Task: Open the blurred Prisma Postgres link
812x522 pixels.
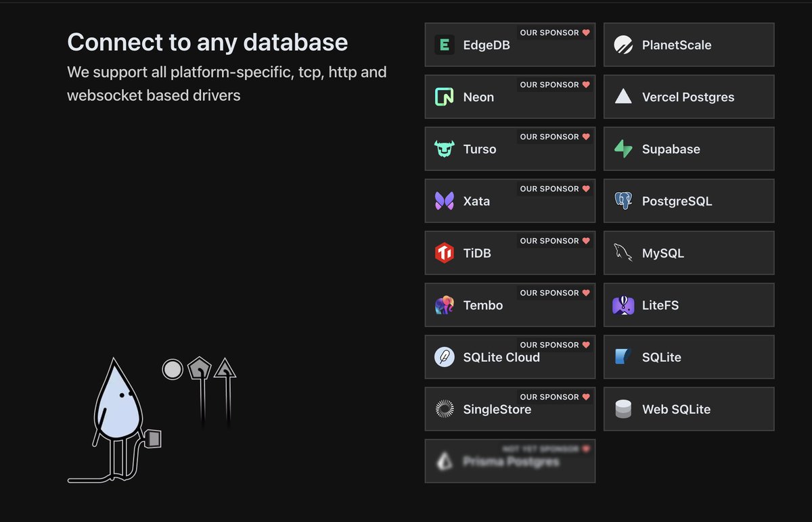Action: [510, 462]
